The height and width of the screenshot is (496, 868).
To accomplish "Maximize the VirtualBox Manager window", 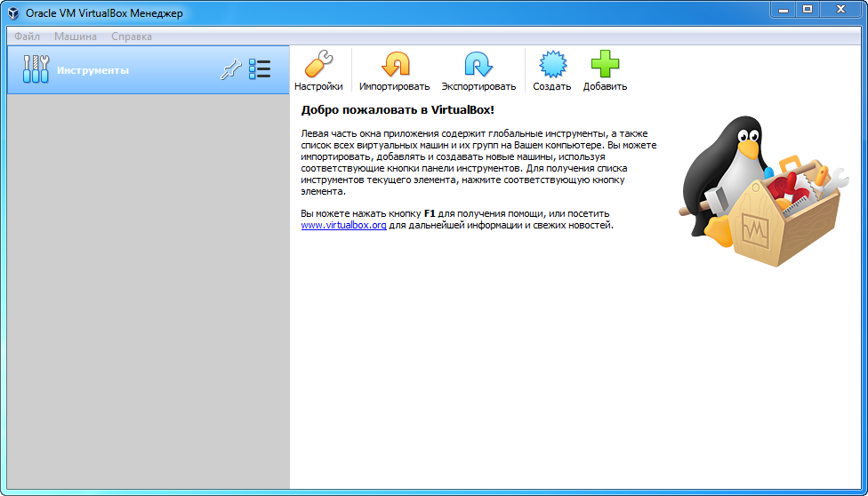I will pos(808,9).
